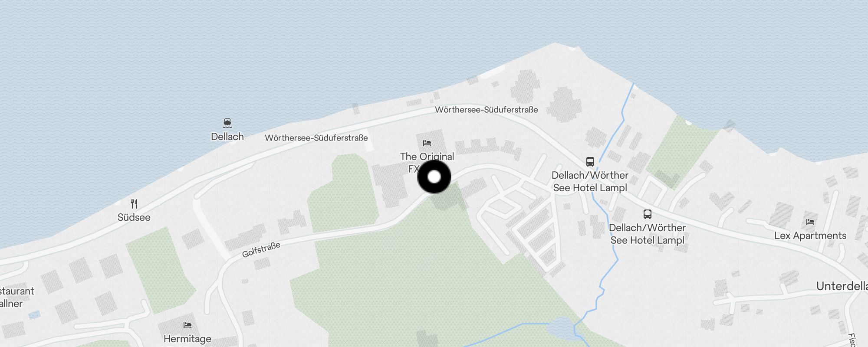Click the lower Dellach/Wörther See Hotel Lampl label
868x347 pixels.
pos(648,234)
